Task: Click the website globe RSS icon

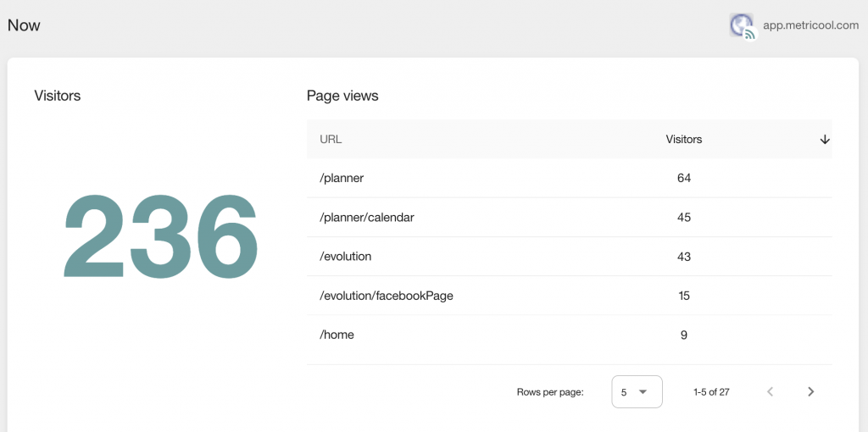Action: [x=743, y=26]
